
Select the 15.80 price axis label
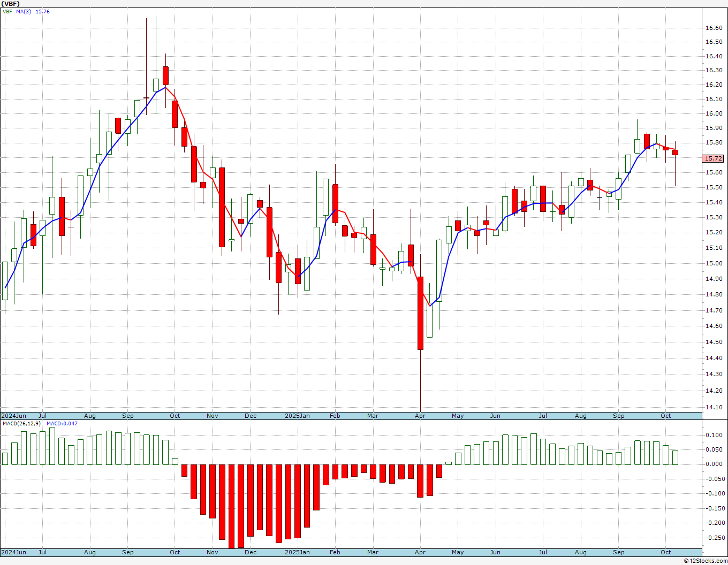(x=714, y=143)
